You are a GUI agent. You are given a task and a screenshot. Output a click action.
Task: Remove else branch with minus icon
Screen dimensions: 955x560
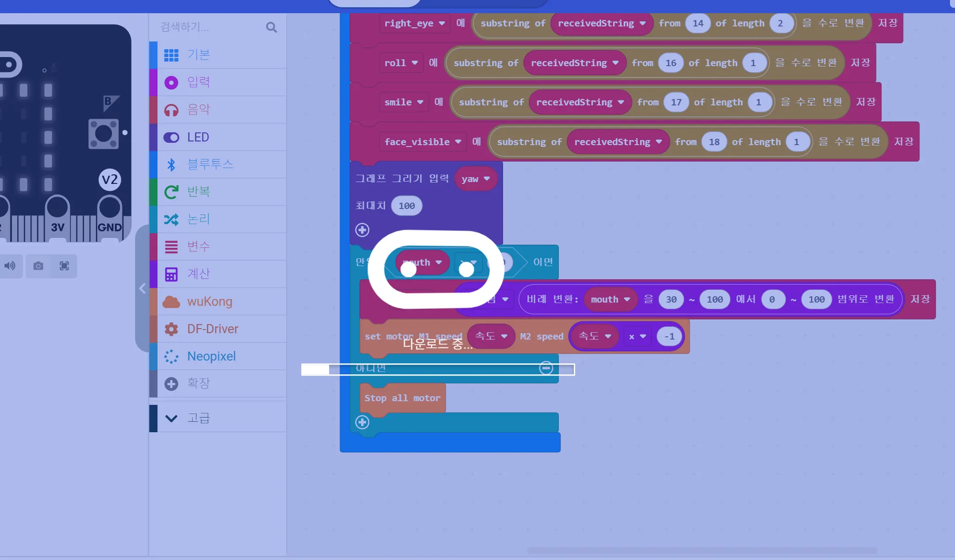(546, 368)
